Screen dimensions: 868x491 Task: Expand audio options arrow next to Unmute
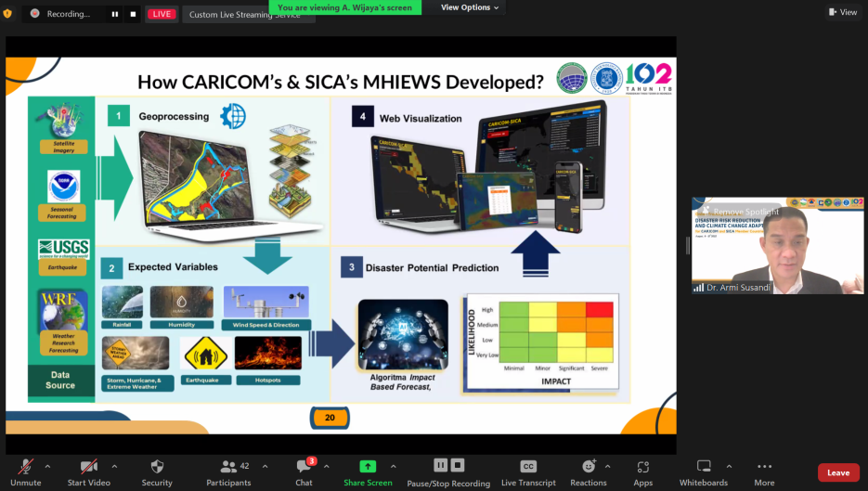pos(47,466)
